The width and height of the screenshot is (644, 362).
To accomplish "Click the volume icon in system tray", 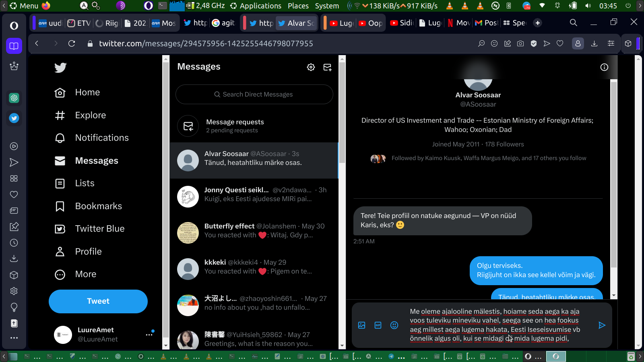I will pyautogui.click(x=588, y=6).
